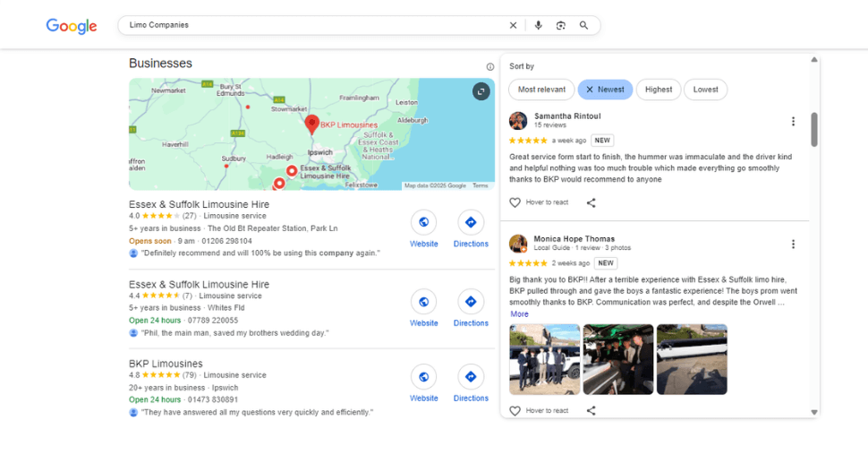The image size is (868, 463).
Task: Get Directions for Essex & Suffolk rated 4.0
Action: (471, 228)
